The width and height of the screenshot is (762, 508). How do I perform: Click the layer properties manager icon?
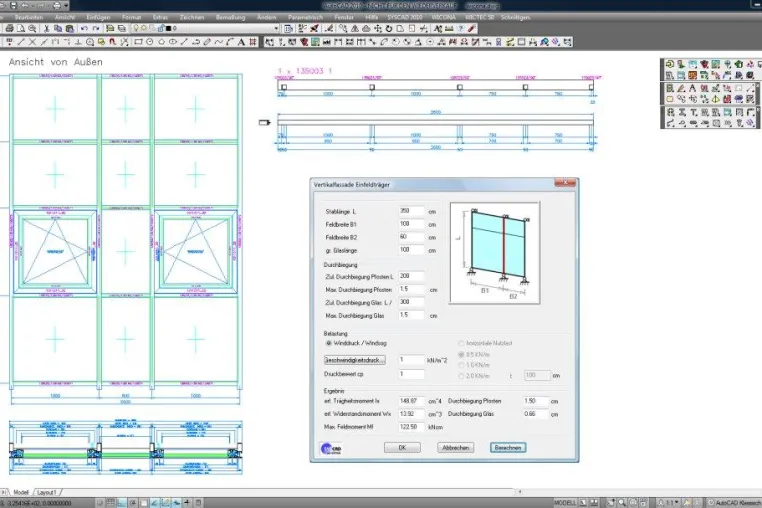(110, 28)
